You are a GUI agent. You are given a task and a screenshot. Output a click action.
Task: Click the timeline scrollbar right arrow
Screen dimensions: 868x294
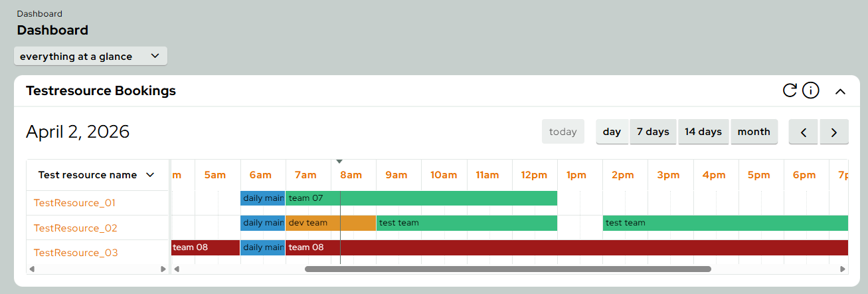click(843, 269)
